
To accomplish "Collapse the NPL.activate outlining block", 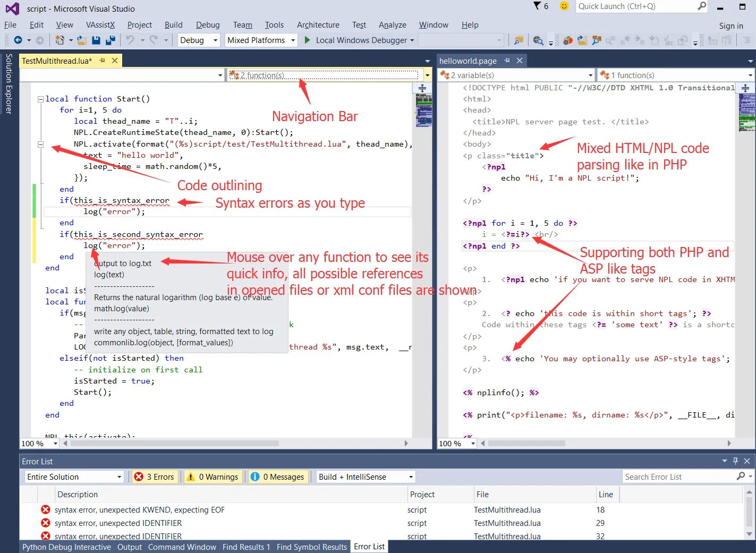I will [40, 144].
